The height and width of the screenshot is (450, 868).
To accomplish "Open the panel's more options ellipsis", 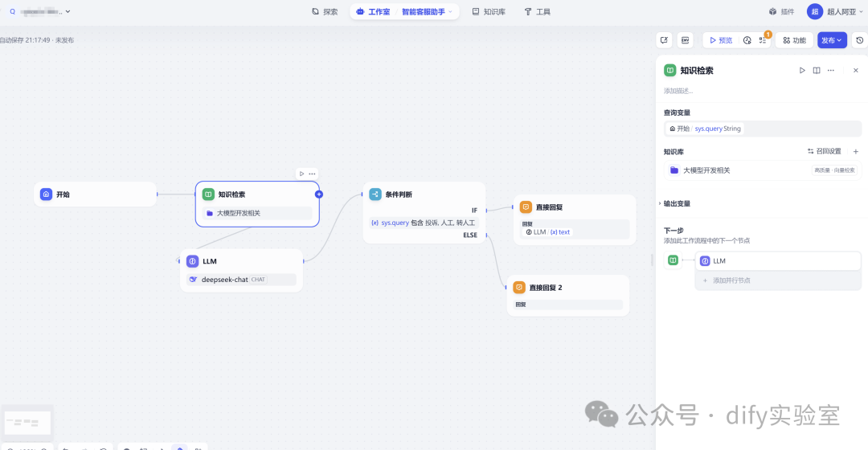I will click(x=831, y=71).
